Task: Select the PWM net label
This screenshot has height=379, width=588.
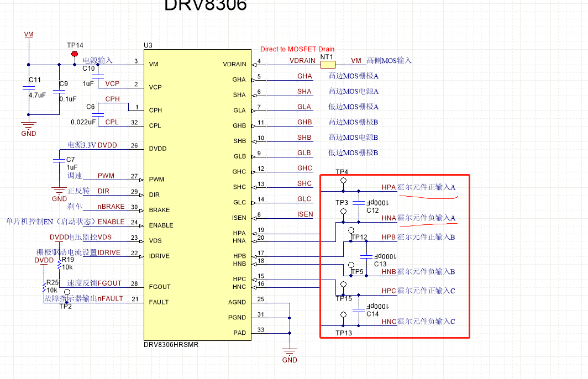Action: point(106,176)
